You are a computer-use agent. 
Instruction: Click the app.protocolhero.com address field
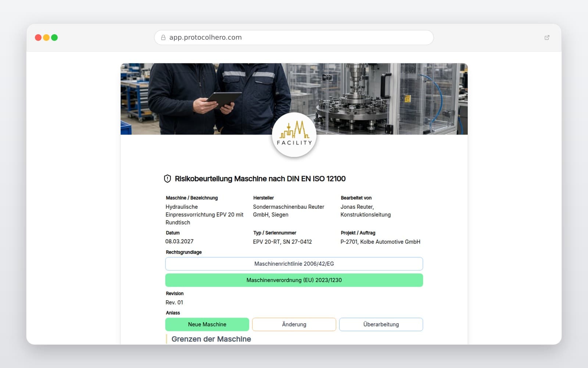coord(294,38)
